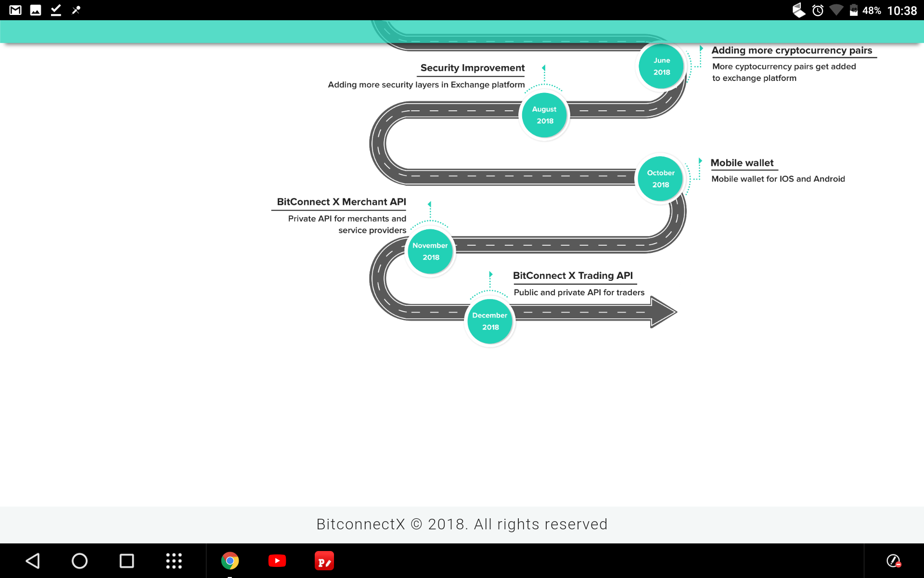Tap the Android home button
The height and width of the screenshot is (578, 924).
(79, 561)
